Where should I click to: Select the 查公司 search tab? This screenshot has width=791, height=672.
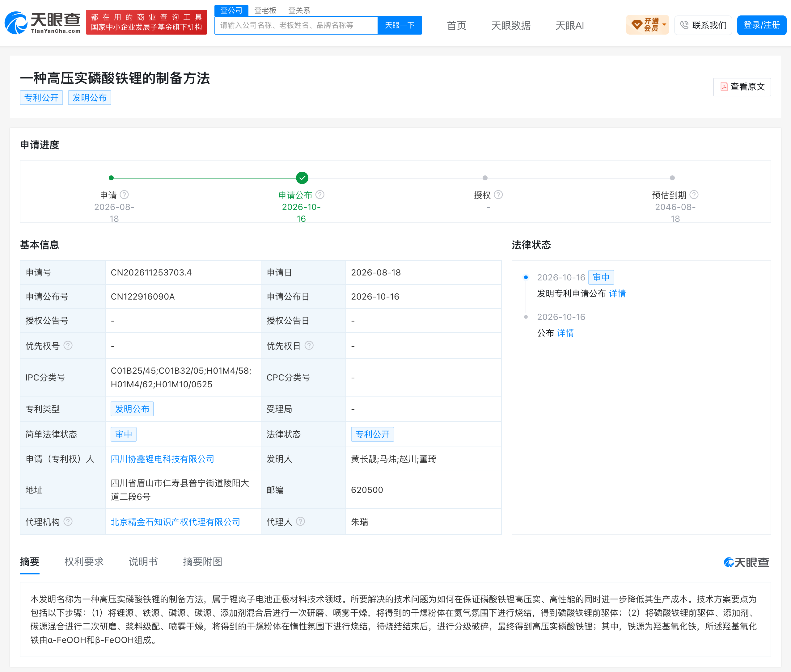(x=231, y=10)
